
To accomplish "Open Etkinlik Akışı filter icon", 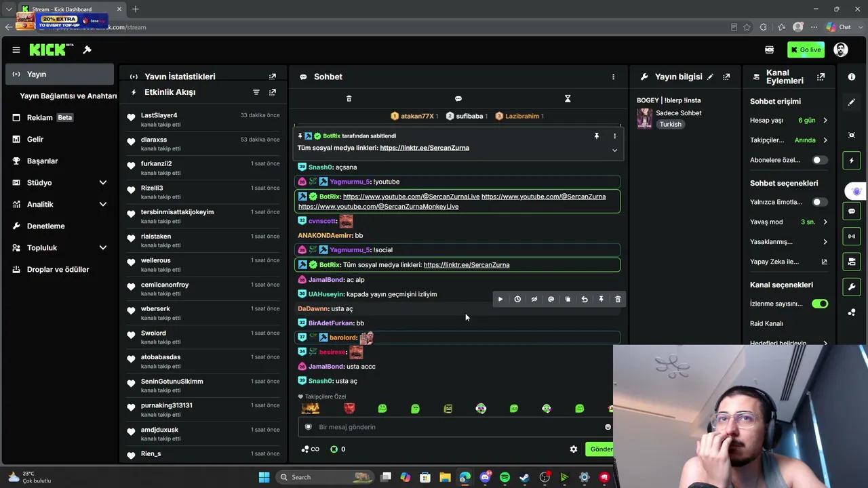I will (256, 92).
